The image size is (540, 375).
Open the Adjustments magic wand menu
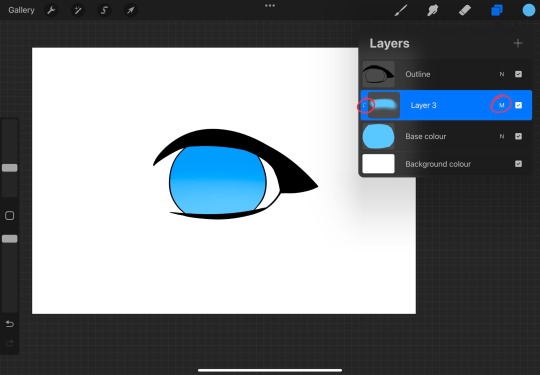pos(78,10)
